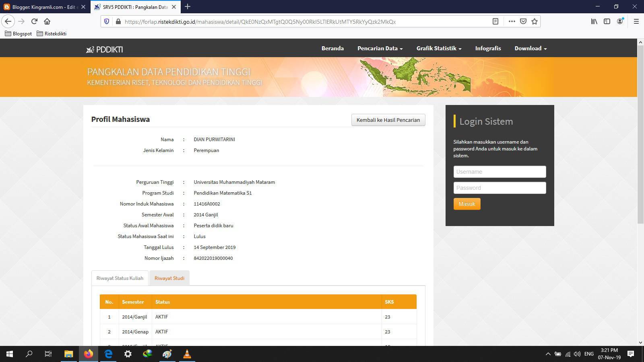Open tracking protection shield icon
This screenshot has height=362, width=644.
(x=107, y=21)
